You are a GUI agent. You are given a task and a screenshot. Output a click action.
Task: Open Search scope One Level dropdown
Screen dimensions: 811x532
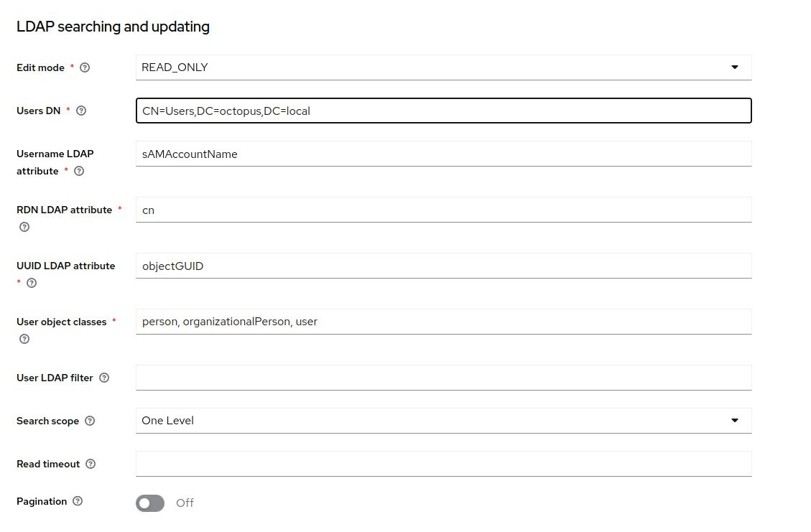443,421
